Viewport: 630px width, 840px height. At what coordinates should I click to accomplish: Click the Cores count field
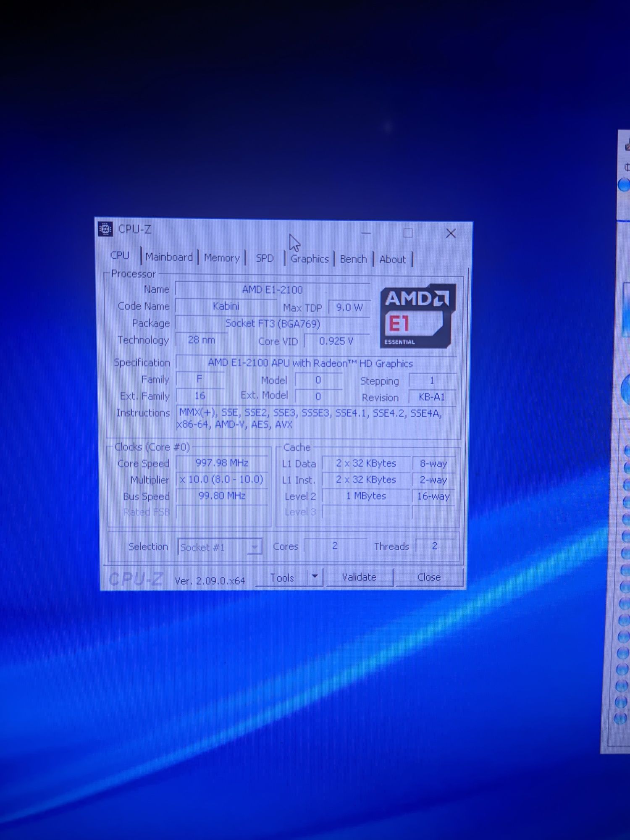pos(335,546)
